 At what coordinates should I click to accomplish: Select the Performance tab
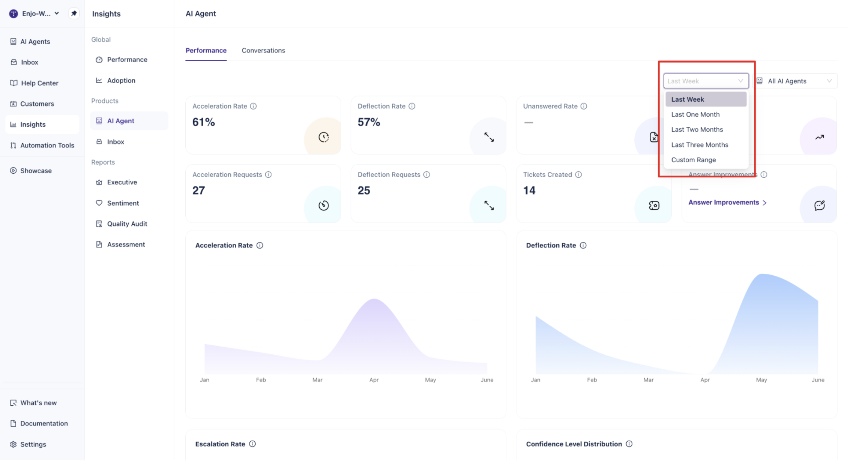[206, 51]
